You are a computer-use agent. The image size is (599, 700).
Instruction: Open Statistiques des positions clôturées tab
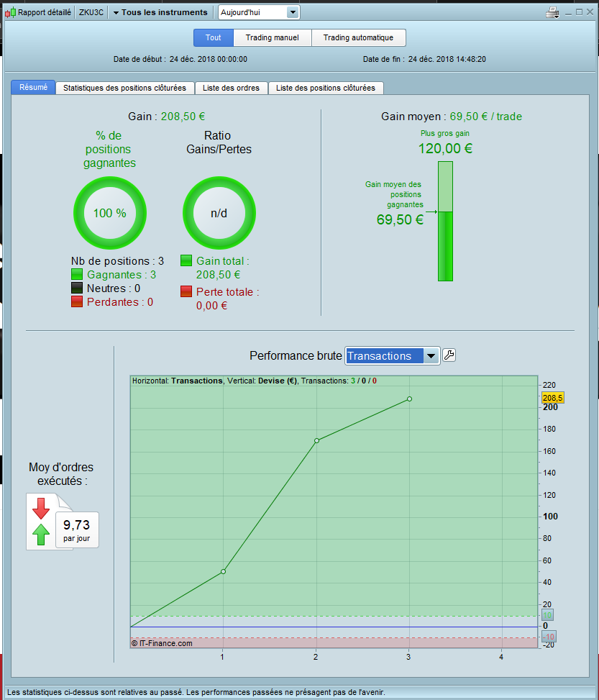click(124, 88)
